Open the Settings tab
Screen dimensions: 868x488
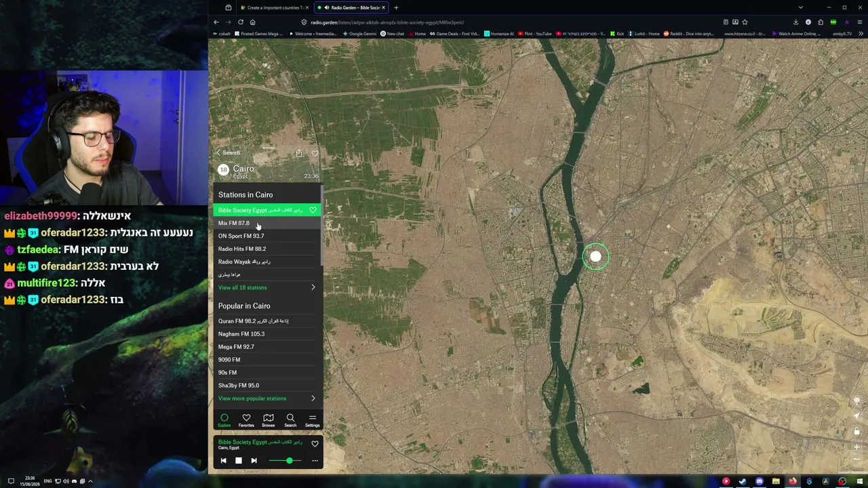tap(312, 420)
